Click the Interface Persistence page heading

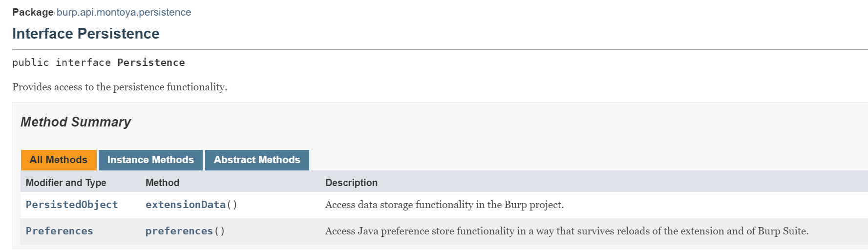click(x=86, y=34)
